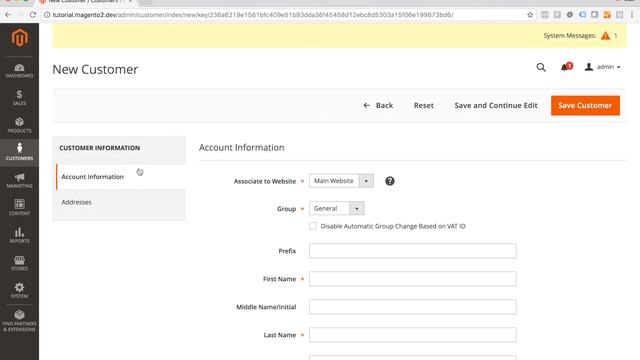Image resolution: width=640 pixels, height=360 pixels.
Task: Focus the Last Name input field
Action: coord(413,335)
